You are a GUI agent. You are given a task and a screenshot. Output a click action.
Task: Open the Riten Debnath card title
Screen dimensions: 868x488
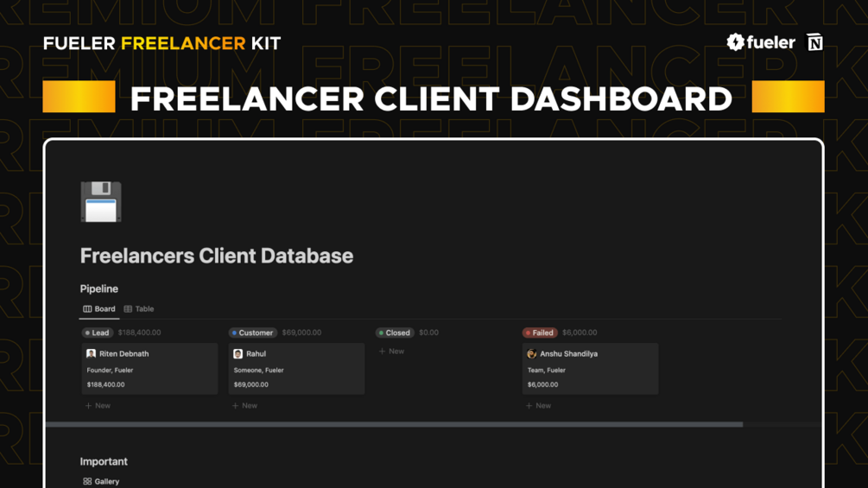pos(124,353)
